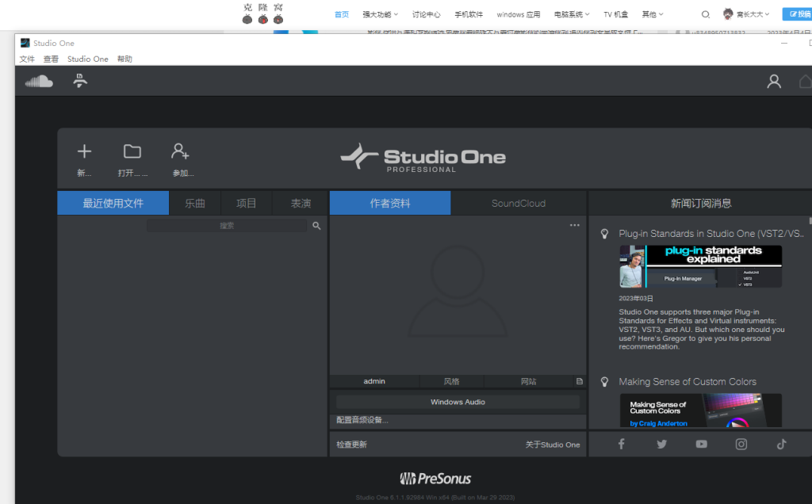This screenshot has width=812, height=504.
Task: Expand the username dropdown on website header
Action: coord(753,14)
